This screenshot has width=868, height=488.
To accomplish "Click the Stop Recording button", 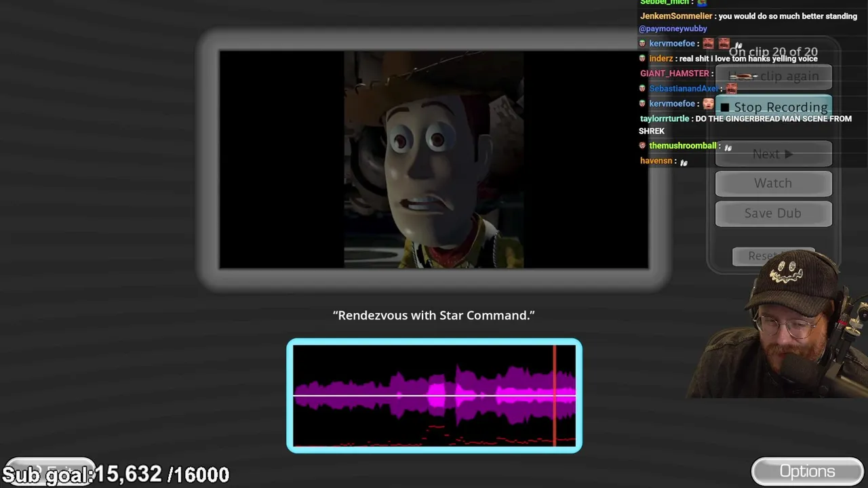I will 774,107.
